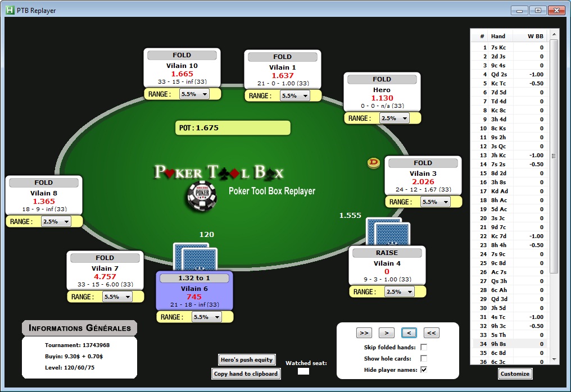Open Vilain 7 range dropdown
This screenshot has width=571, height=392.
pos(117,297)
